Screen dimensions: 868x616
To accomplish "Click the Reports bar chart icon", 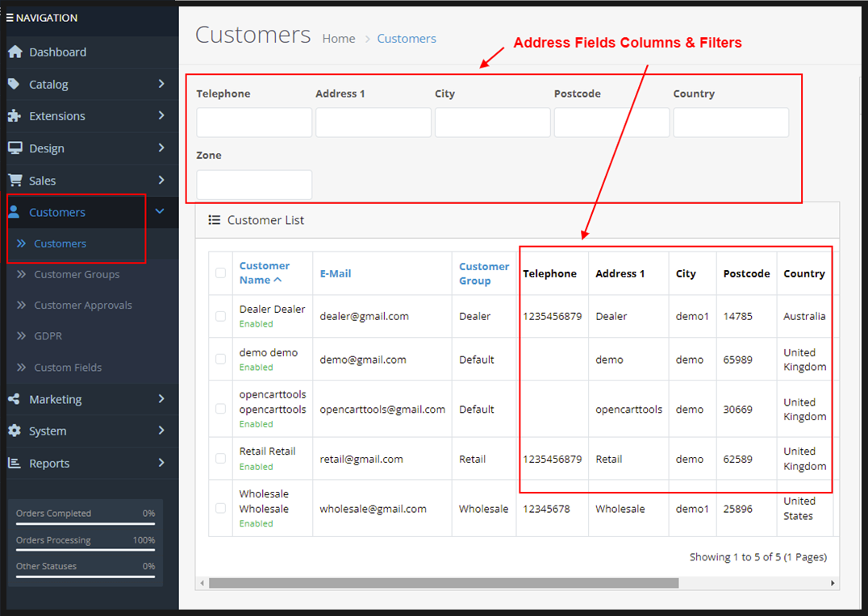I will pos(15,463).
